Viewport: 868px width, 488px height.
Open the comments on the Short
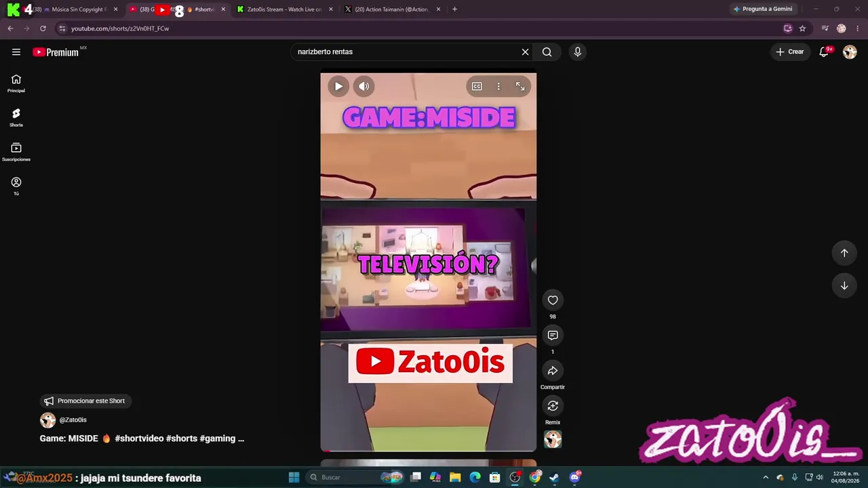click(x=553, y=335)
